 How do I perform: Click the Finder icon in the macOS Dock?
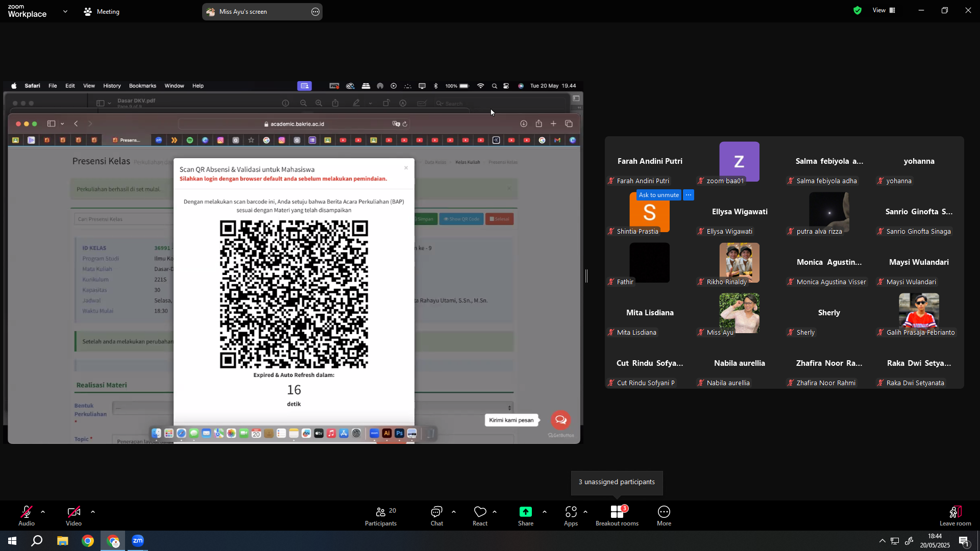pyautogui.click(x=156, y=434)
